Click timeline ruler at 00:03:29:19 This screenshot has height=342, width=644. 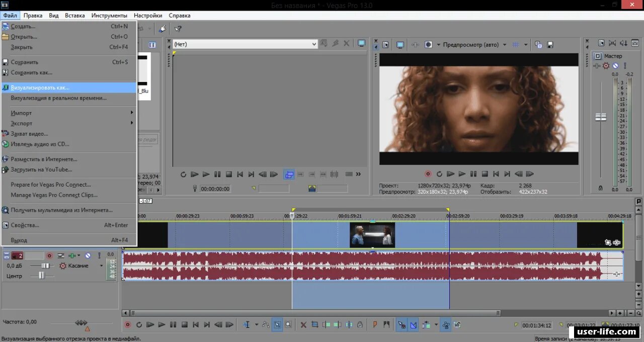coord(511,216)
